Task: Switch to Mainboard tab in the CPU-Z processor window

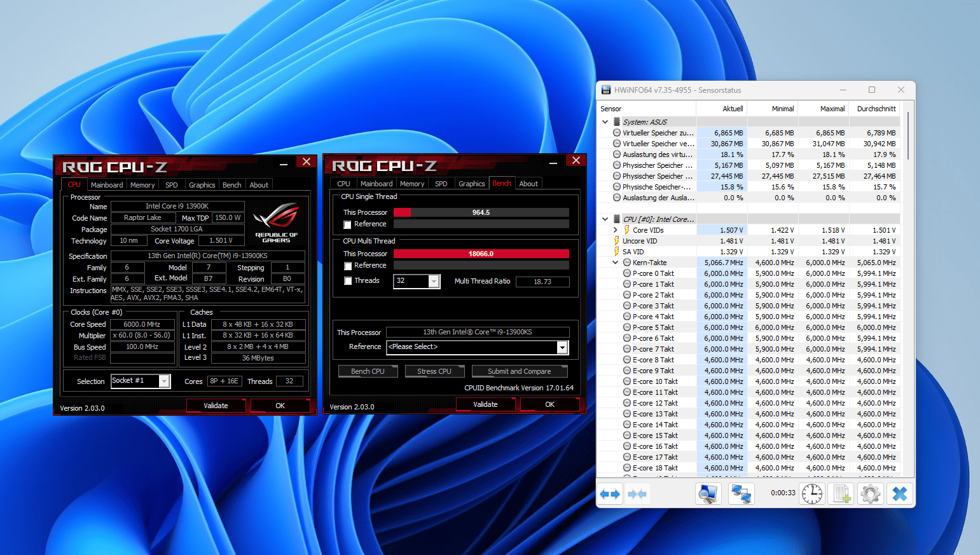Action: 107,185
